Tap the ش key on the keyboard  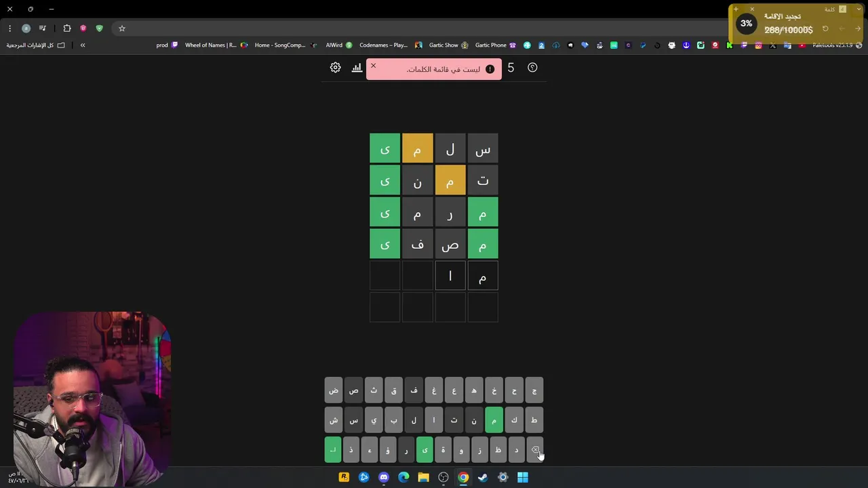(334, 420)
